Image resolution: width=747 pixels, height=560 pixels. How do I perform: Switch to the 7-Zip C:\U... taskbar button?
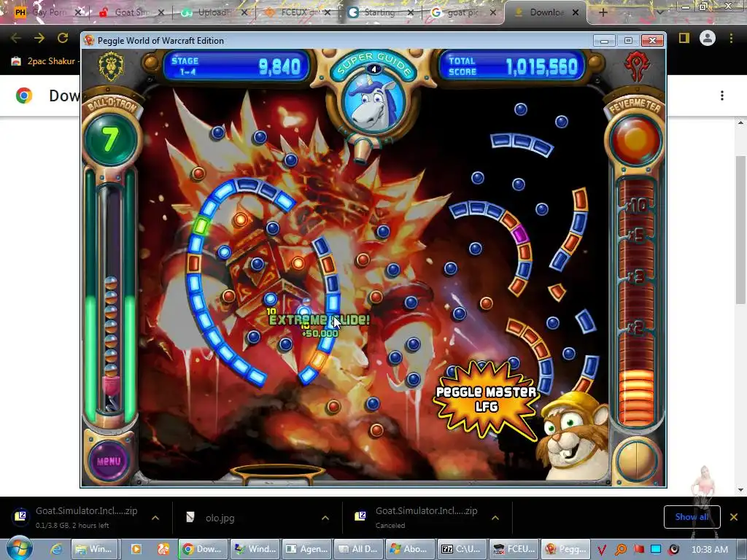(462, 549)
